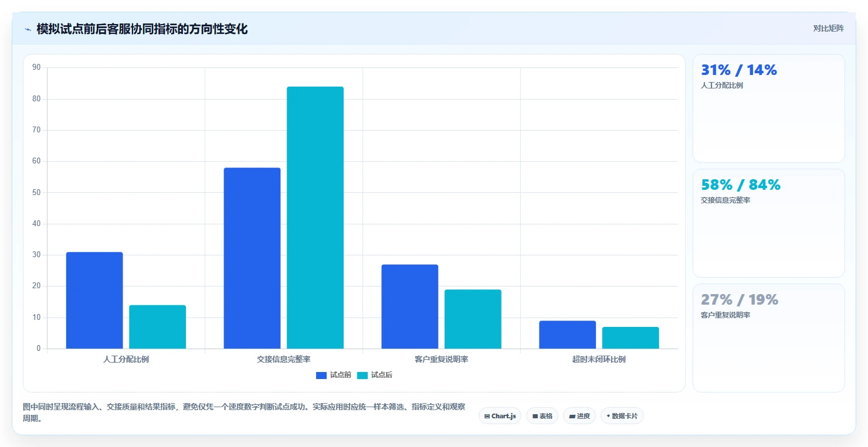Viewport: 868px width, 447px height.
Task: Click the y-axis value 50
Action: [36, 192]
